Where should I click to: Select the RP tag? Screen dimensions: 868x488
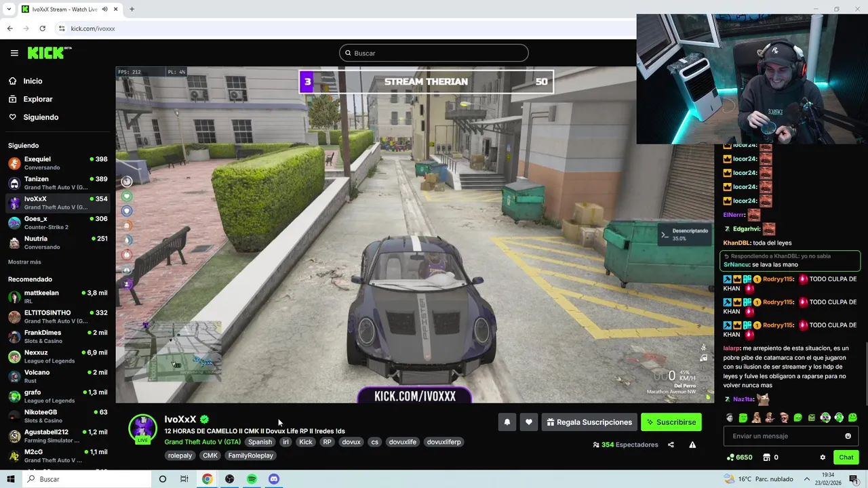tap(327, 442)
